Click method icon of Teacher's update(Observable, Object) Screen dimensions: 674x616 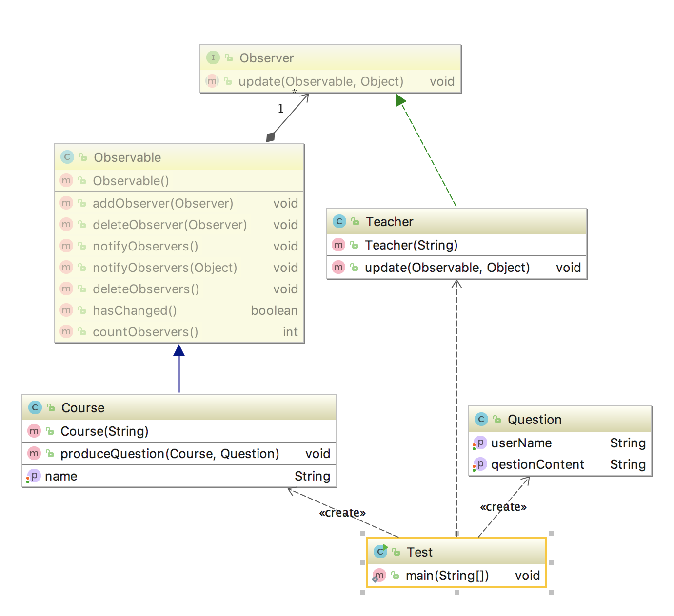tap(338, 267)
